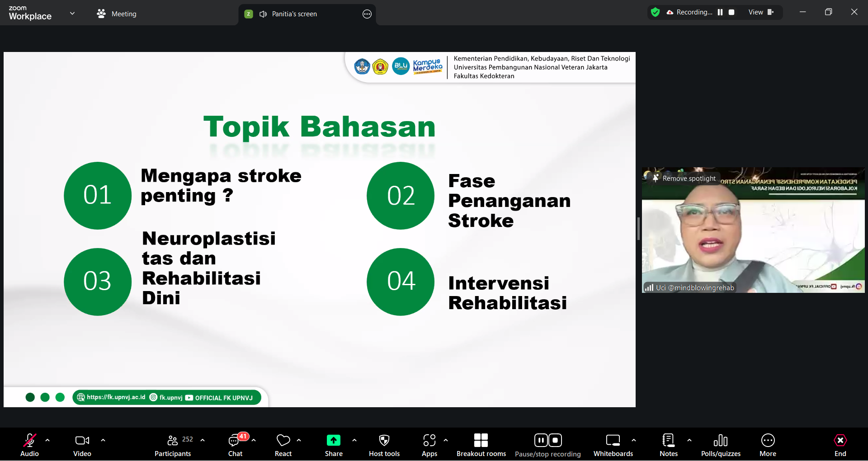Image resolution: width=868 pixels, height=461 pixels.
Task: Toggle the camera with Video button
Action: [82, 445]
